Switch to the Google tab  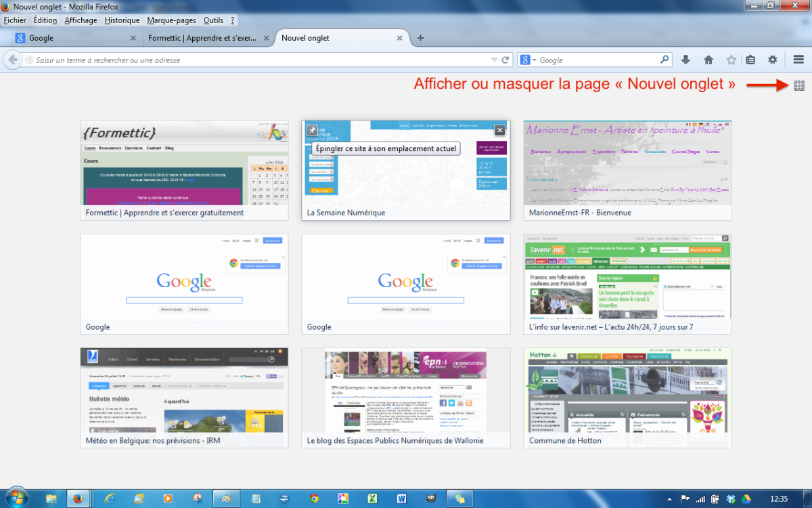coord(74,39)
